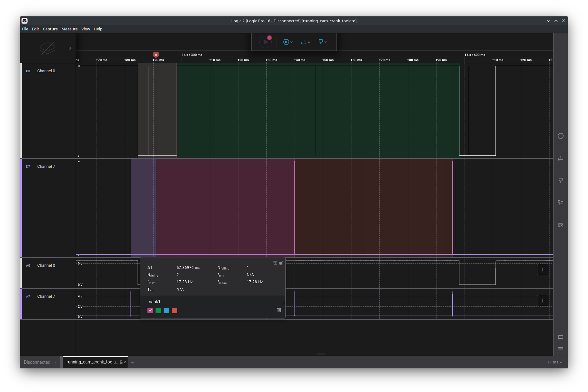This screenshot has height=392, width=588.
Task: Open the Capture menu
Action: click(50, 29)
